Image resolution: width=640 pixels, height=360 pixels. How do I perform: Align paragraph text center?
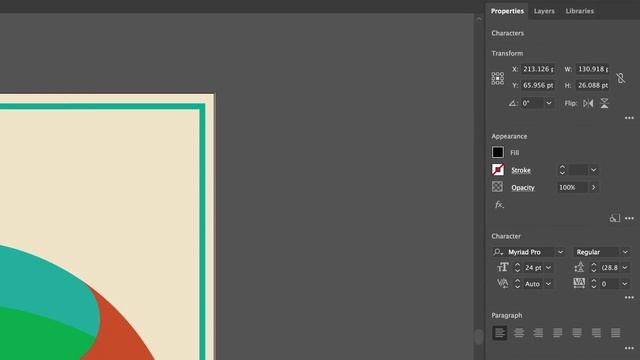[x=519, y=333]
